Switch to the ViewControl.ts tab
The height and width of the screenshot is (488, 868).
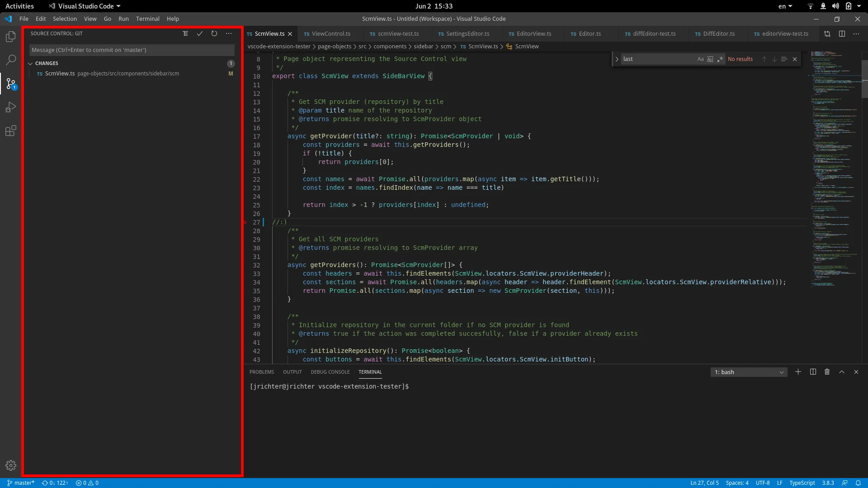pos(331,34)
